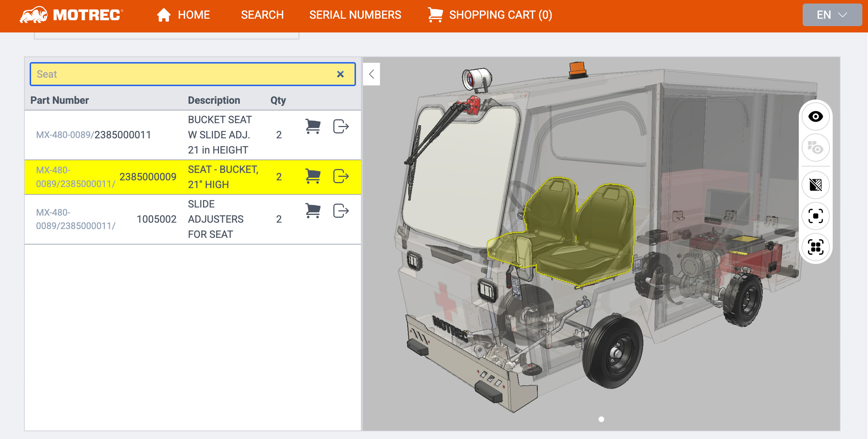Fit all parts in 3D view
This screenshot has width=868, height=439.
tap(815, 247)
